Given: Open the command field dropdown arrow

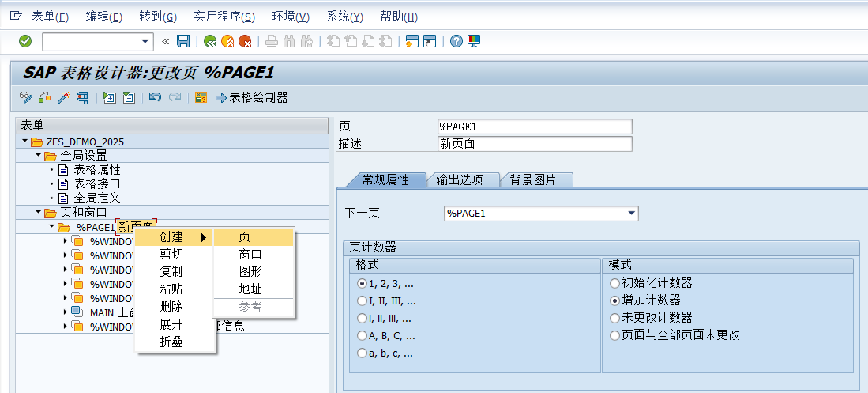Looking at the screenshot, I should click(x=145, y=42).
